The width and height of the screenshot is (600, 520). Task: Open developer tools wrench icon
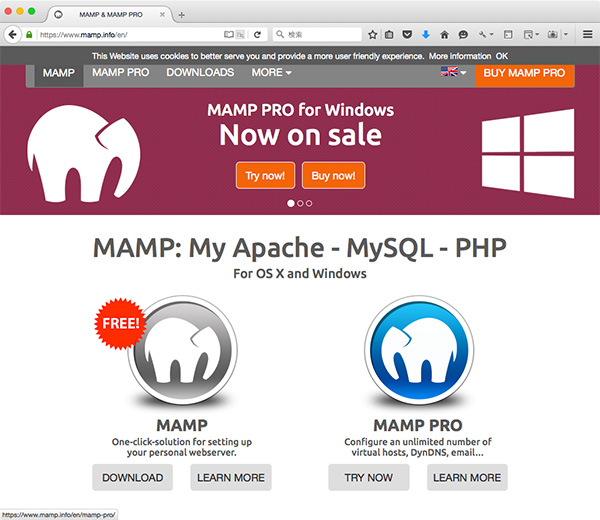[x=482, y=35]
